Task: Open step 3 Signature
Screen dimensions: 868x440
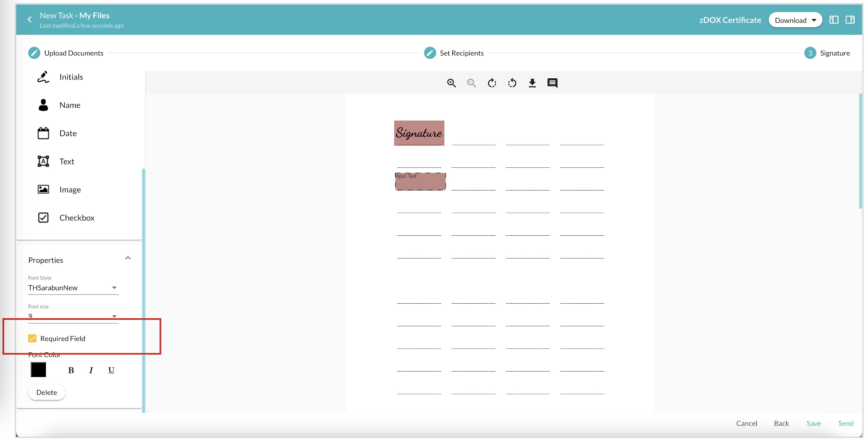Action: click(x=810, y=53)
